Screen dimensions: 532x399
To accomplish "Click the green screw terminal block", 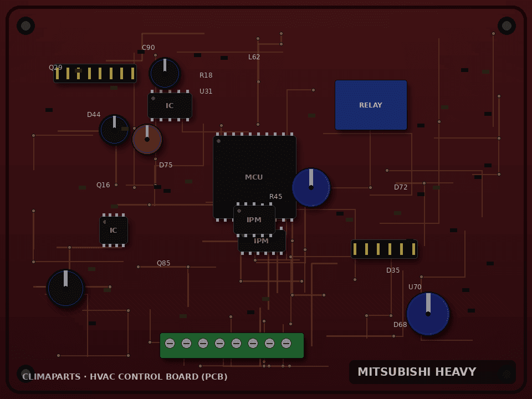I will (x=232, y=345).
